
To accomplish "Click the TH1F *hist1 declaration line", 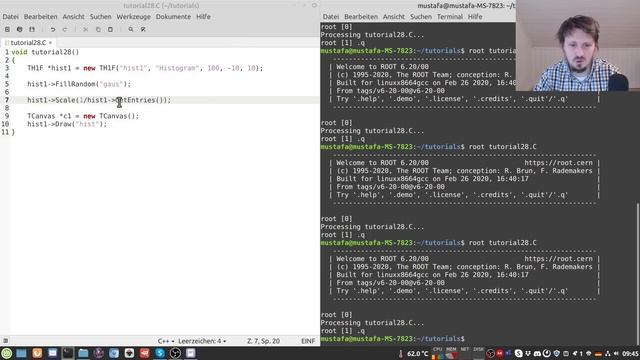I will [145, 68].
